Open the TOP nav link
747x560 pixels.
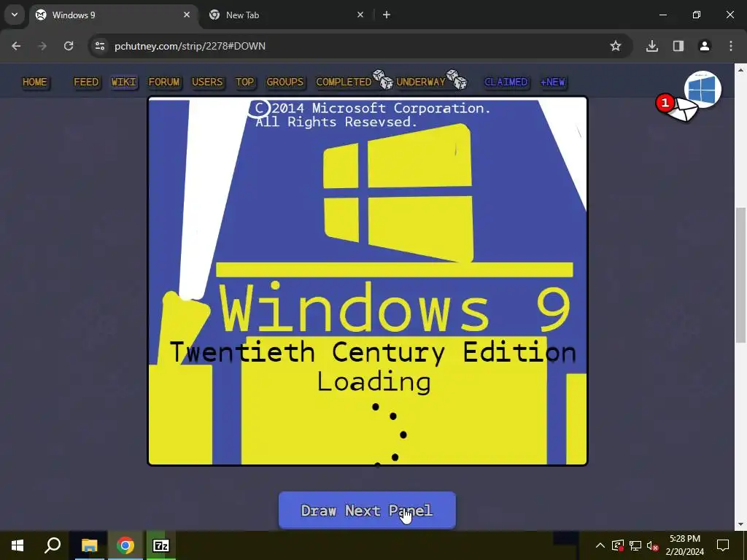245,82
